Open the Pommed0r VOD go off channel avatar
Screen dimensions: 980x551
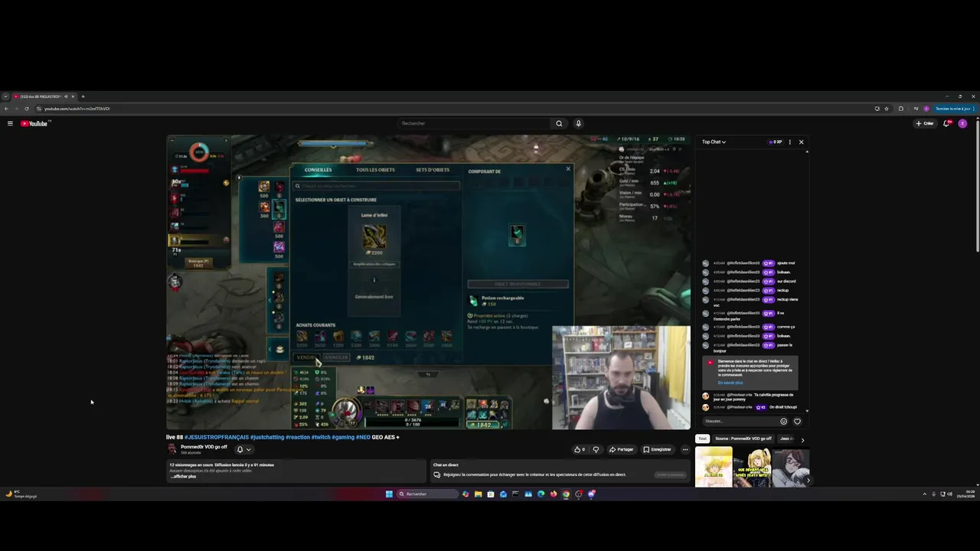tap(172, 449)
